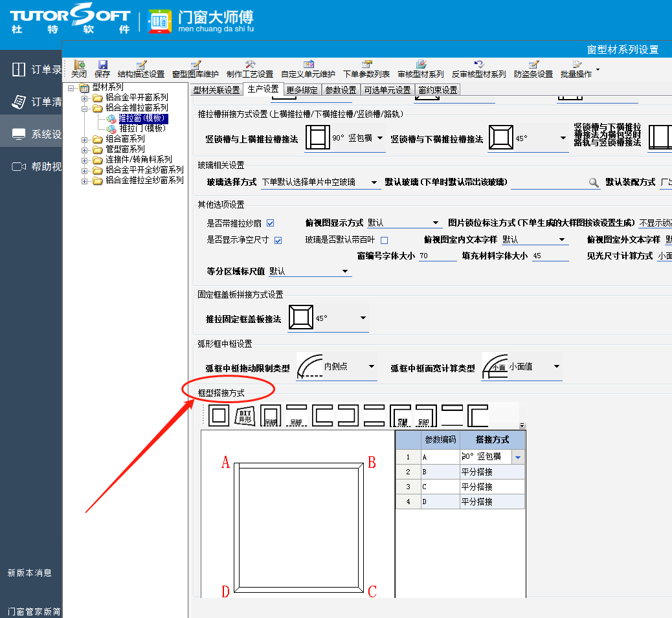Viewport: 672px width, 618px height.
Task: Expand 铝合金推拉全纱窗系列 tree node
Action: click(x=84, y=181)
